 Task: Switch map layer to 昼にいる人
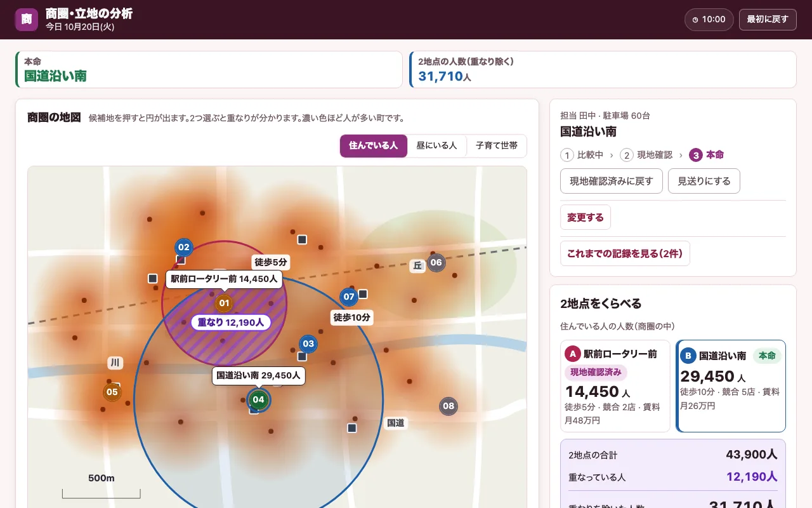pyautogui.click(x=437, y=146)
